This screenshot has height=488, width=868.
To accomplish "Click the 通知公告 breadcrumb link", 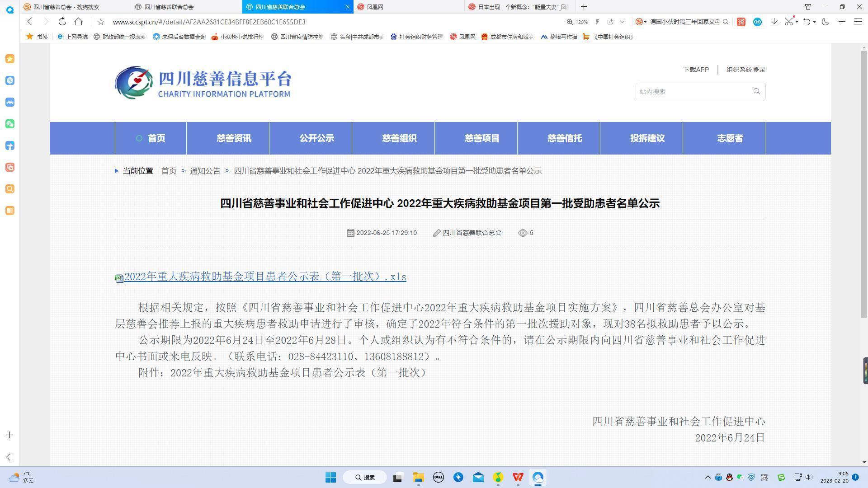I will pos(205,171).
